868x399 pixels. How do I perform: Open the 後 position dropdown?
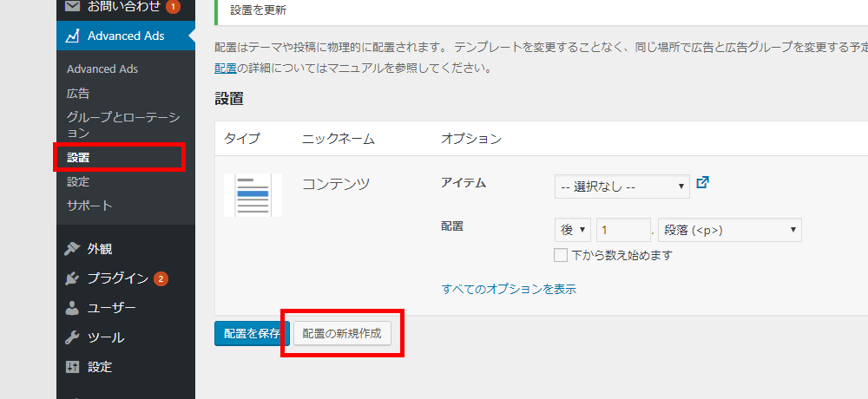(x=572, y=230)
